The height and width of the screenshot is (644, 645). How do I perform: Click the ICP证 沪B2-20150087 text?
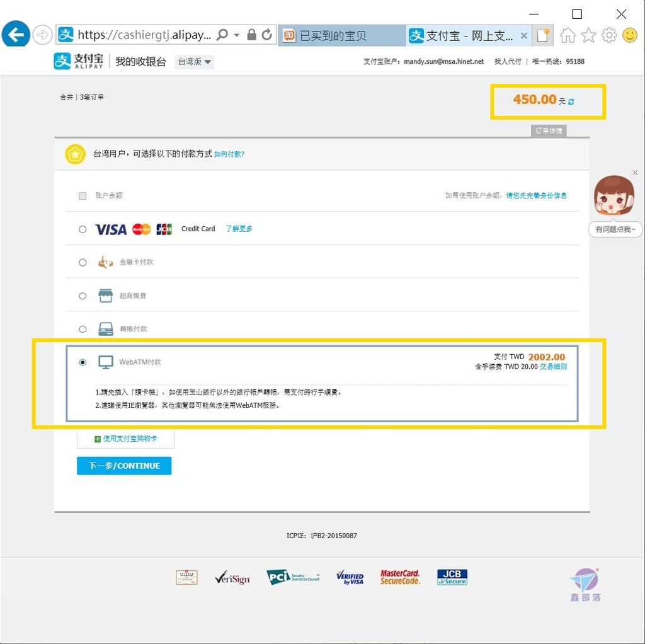322,536
